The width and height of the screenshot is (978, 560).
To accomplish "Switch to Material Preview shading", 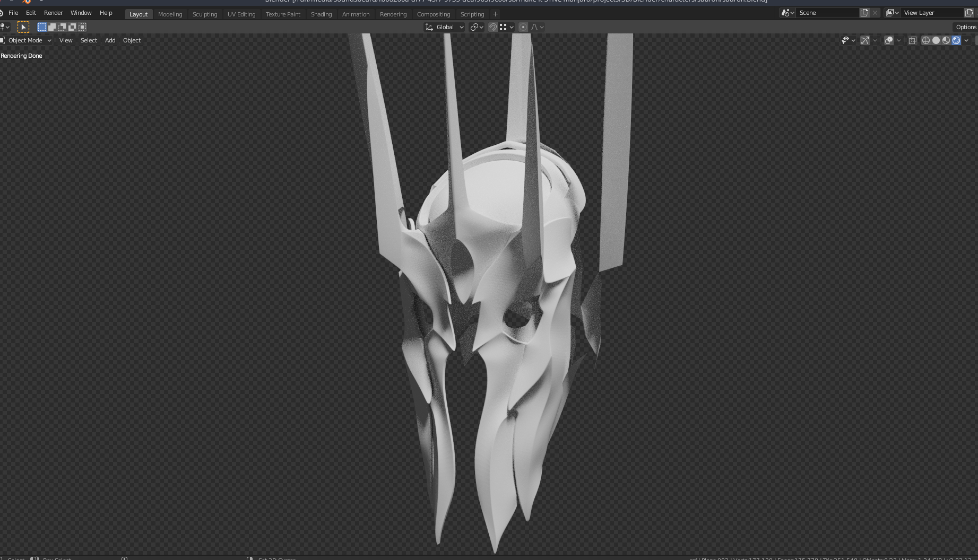I will (x=946, y=40).
